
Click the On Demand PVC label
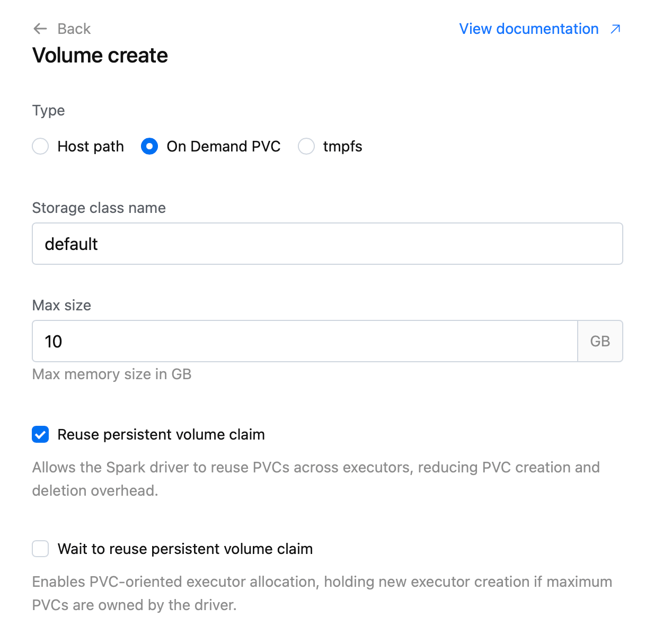(224, 146)
